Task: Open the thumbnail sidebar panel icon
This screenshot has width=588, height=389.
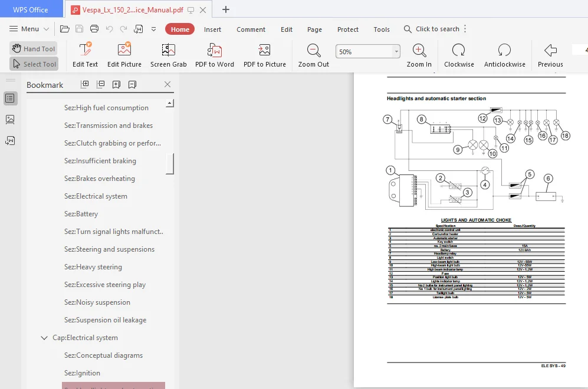Action: [10, 120]
